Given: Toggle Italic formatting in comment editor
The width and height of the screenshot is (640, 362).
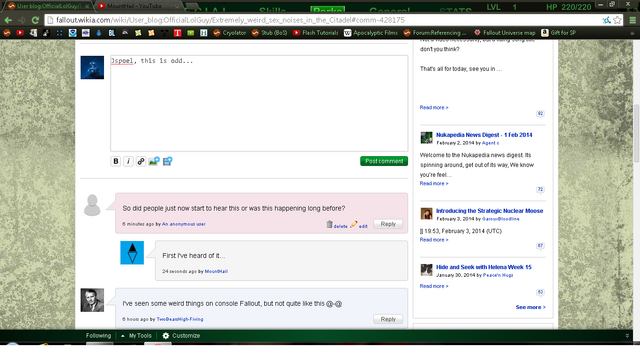Looking at the screenshot, I should (128, 161).
